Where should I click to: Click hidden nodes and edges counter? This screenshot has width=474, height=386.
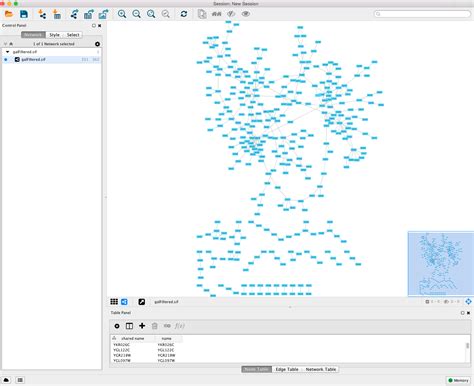[x=452, y=302]
